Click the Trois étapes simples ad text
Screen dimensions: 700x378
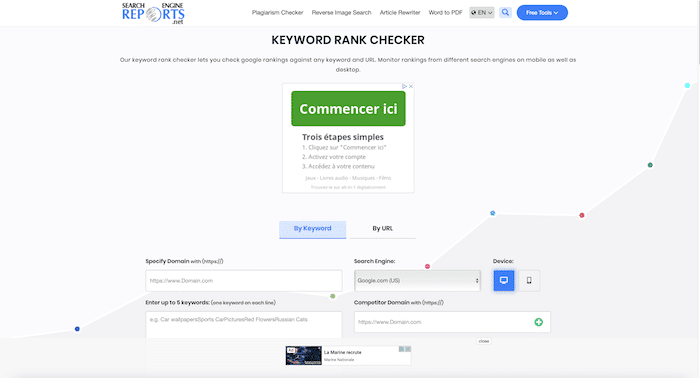point(343,137)
